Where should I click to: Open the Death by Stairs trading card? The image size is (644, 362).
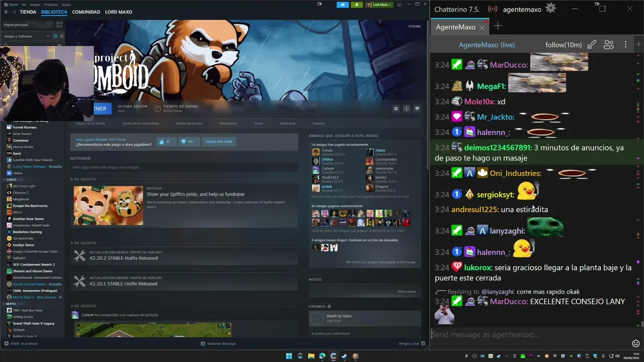[x=365, y=318]
